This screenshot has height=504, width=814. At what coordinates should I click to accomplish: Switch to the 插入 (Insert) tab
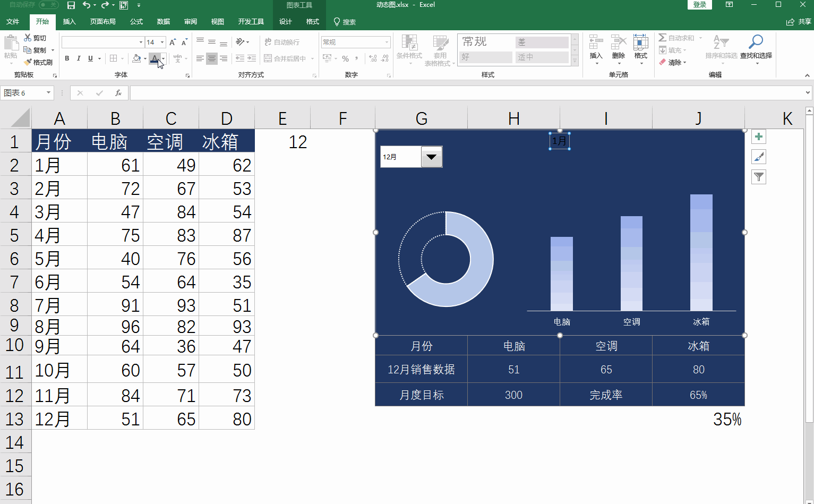[69, 22]
